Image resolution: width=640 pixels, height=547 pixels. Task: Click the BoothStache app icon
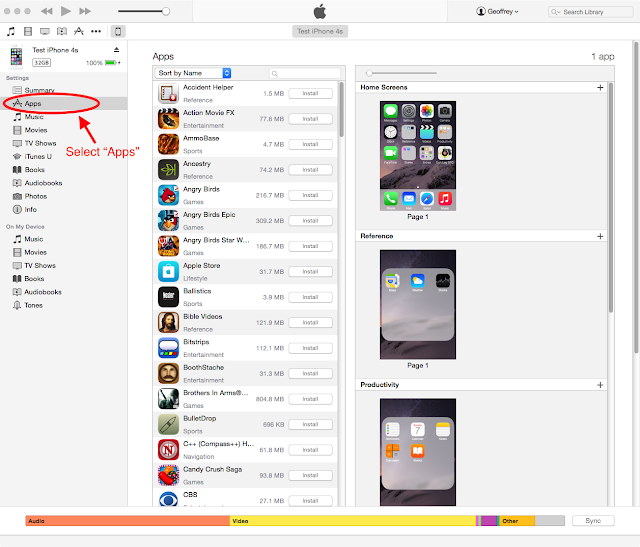tap(169, 373)
